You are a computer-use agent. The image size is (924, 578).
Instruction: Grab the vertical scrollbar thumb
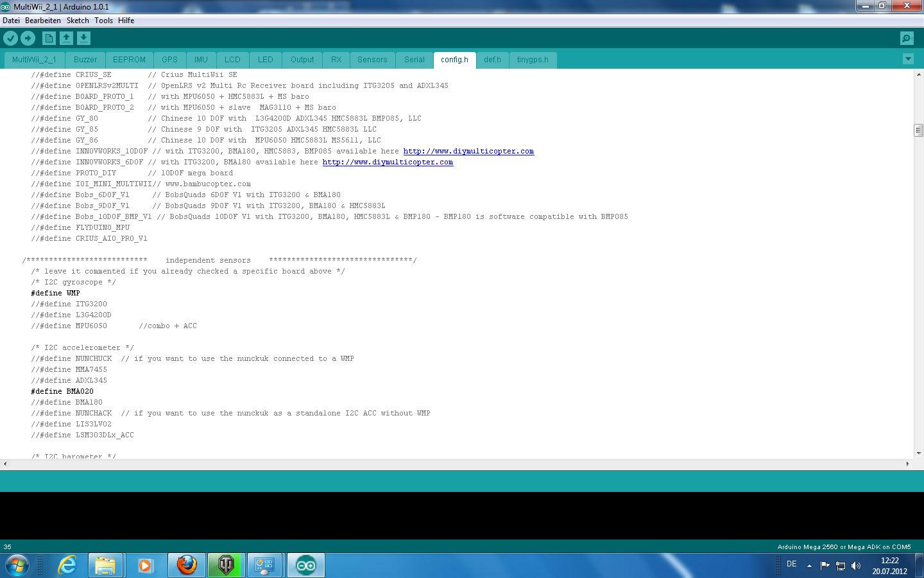pyautogui.click(x=918, y=130)
